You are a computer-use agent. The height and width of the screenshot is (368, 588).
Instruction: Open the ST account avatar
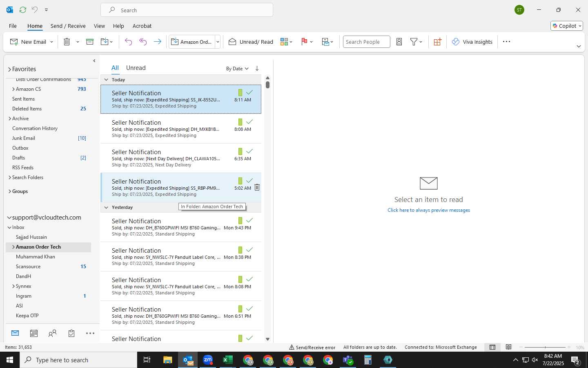[519, 10]
